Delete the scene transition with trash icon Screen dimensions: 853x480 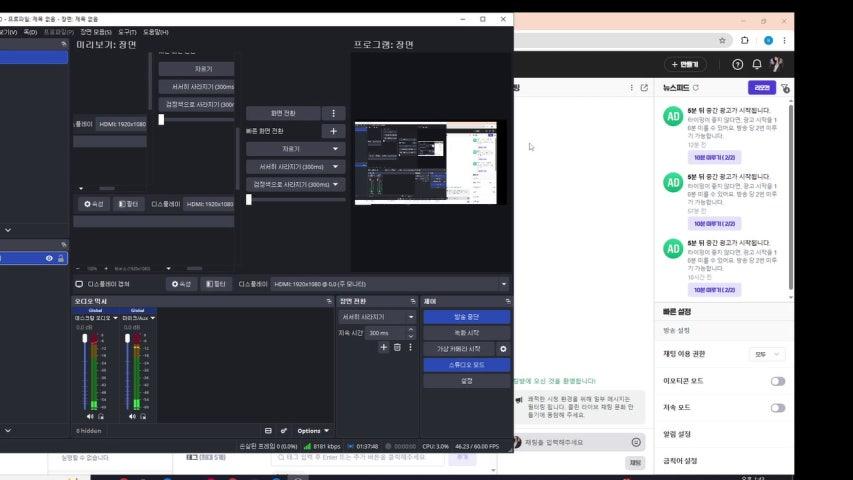coord(397,347)
